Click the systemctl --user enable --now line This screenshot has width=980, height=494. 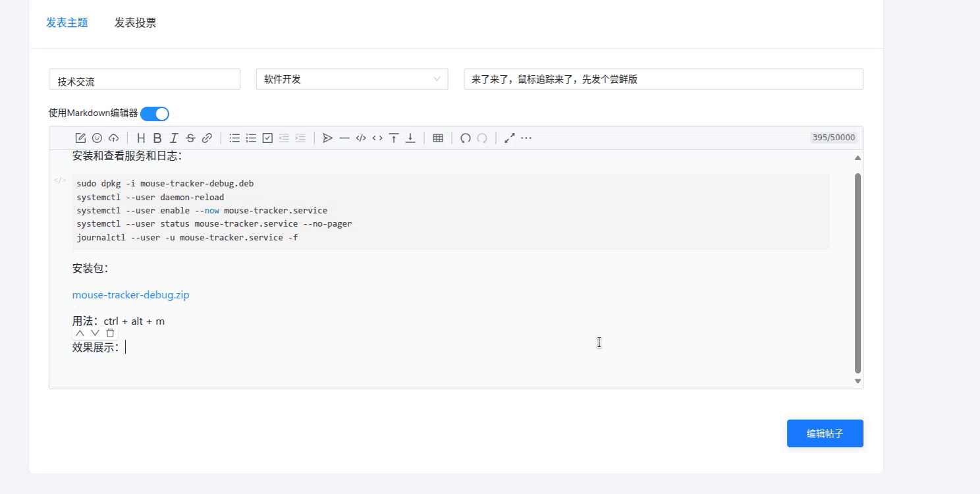[202, 211]
